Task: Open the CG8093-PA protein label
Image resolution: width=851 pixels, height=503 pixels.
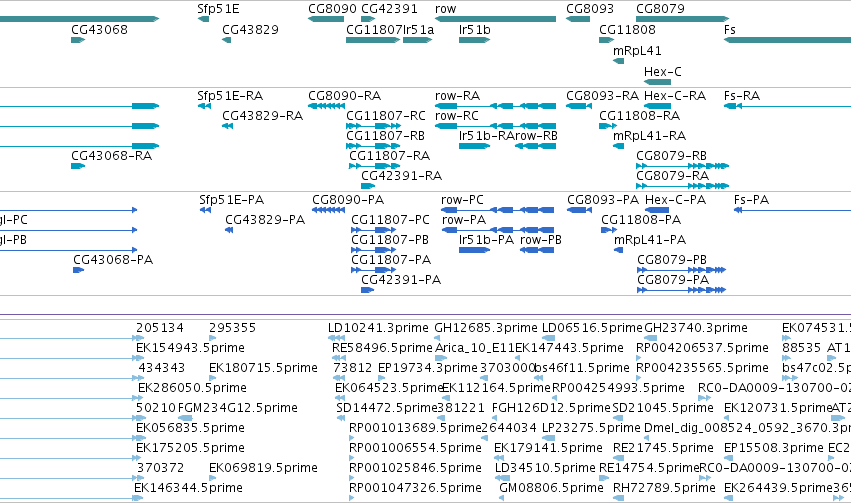Action: click(x=603, y=200)
